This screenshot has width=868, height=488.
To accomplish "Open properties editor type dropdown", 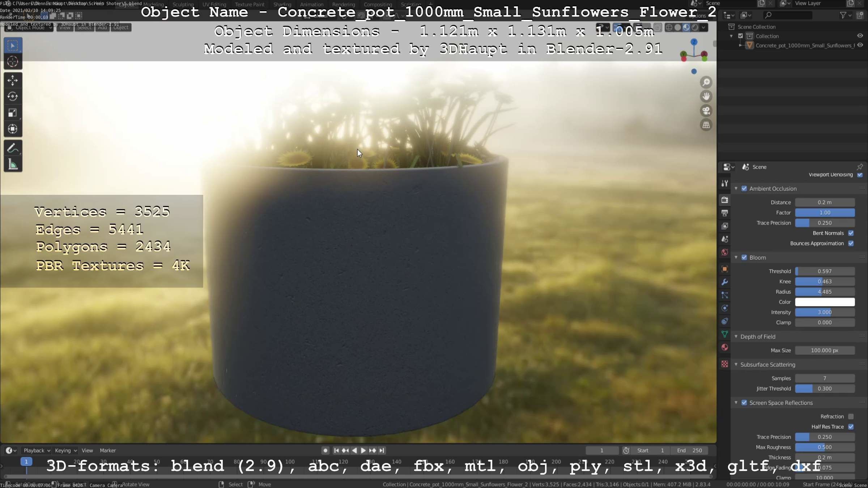I will 728,167.
